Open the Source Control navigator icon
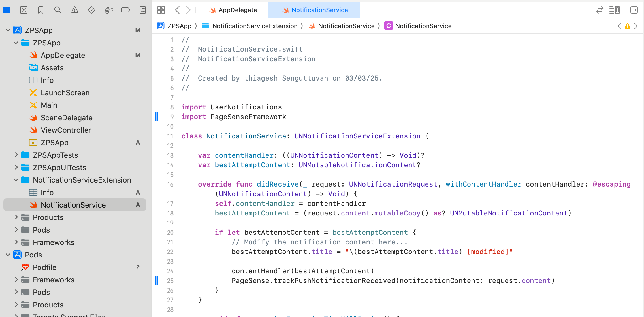The height and width of the screenshot is (317, 644). 24,10
